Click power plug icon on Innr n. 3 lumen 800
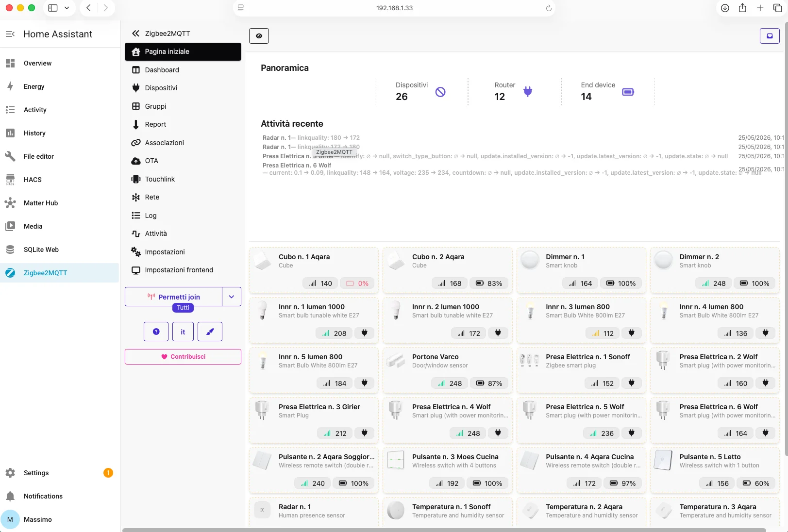This screenshot has width=788, height=532. pyautogui.click(x=632, y=333)
